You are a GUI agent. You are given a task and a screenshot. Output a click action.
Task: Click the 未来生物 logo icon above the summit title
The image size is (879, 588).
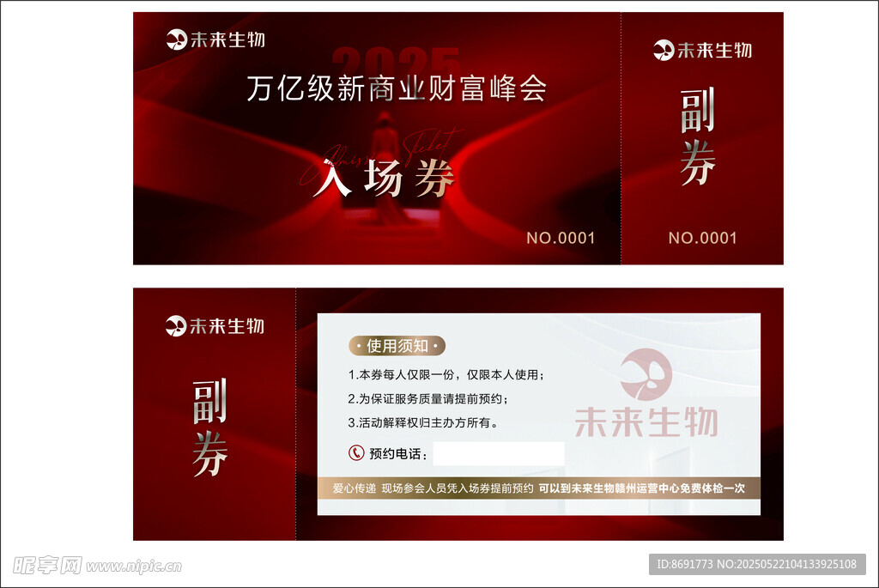177,39
